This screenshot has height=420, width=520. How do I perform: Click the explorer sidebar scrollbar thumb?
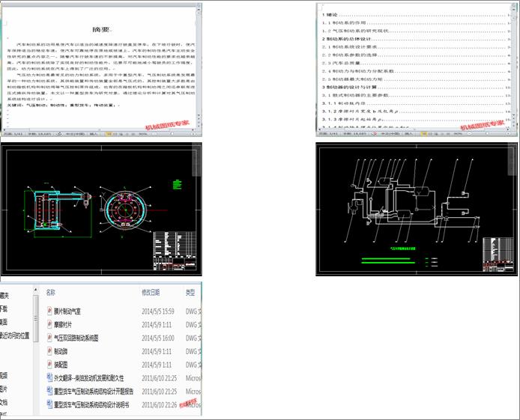(36, 318)
